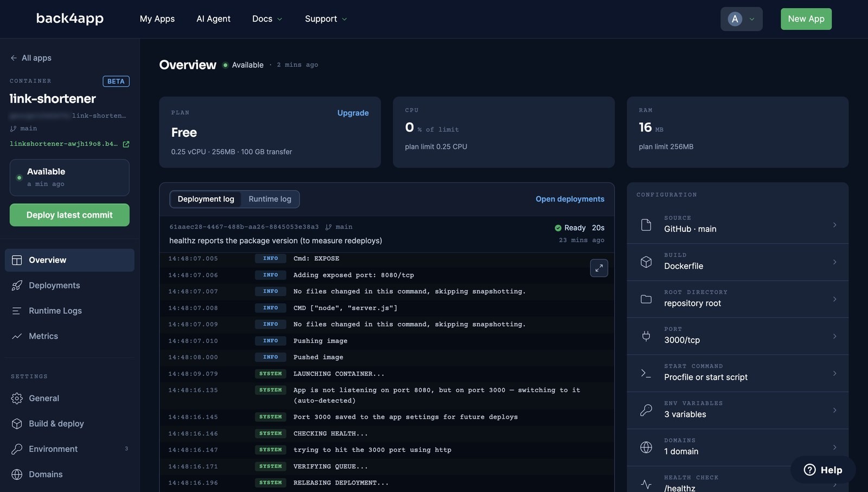The image size is (868, 492).
Task: Open deployments link in log panel
Action: 570,199
